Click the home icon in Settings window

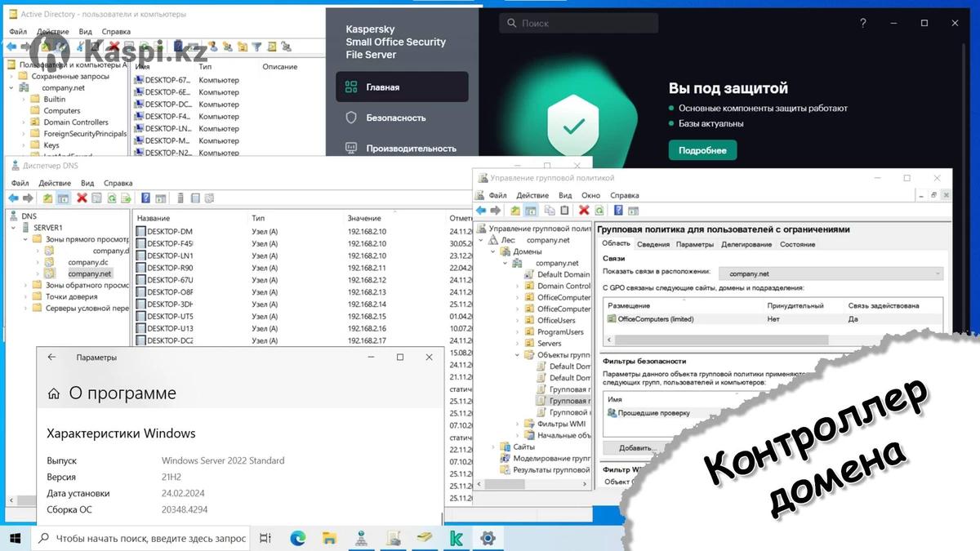coord(54,393)
